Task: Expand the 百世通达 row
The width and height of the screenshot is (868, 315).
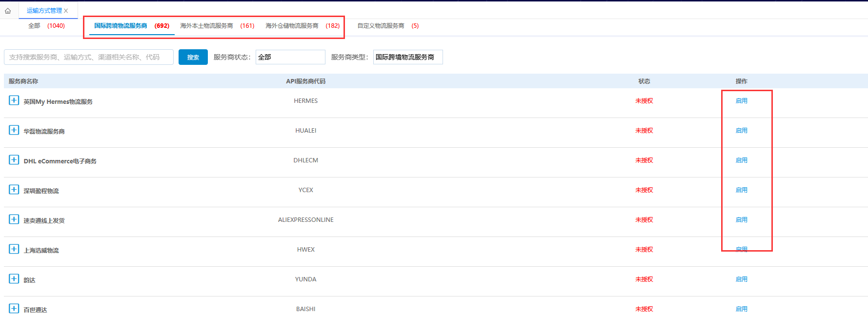Action: point(14,309)
